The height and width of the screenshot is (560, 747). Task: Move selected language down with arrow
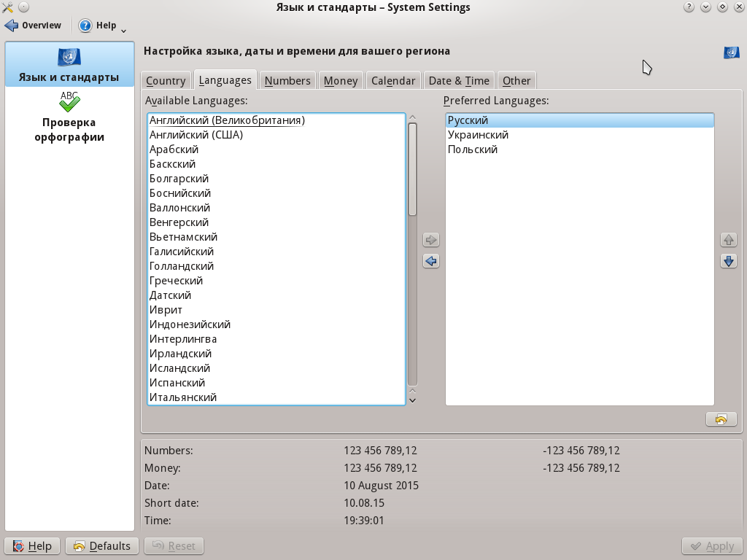(x=728, y=261)
